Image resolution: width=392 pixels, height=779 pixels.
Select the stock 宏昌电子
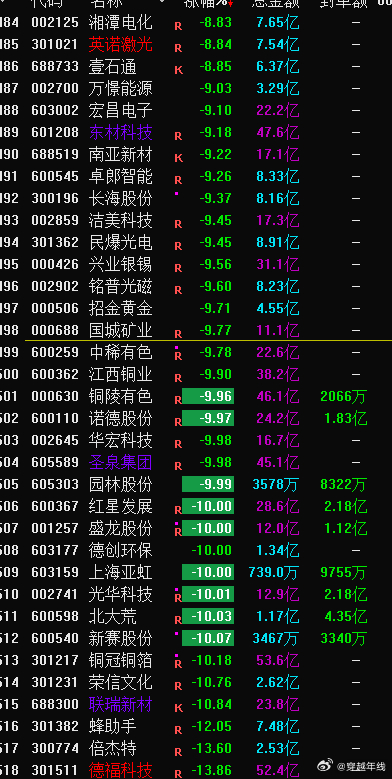[x=121, y=110]
